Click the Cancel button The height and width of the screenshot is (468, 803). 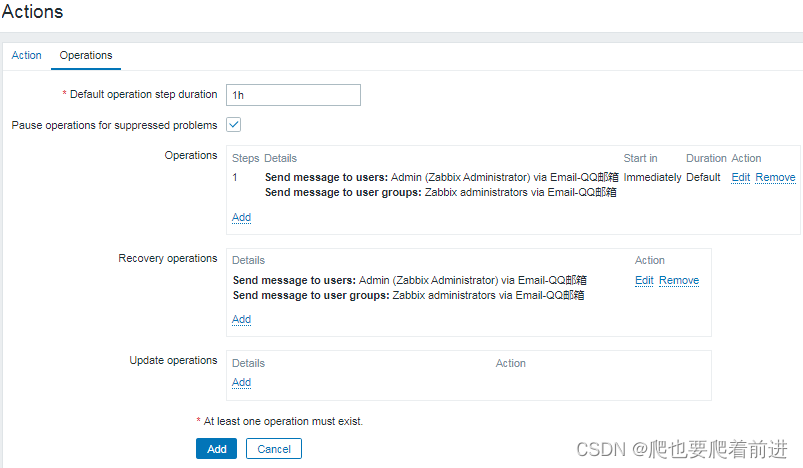(274, 449)
